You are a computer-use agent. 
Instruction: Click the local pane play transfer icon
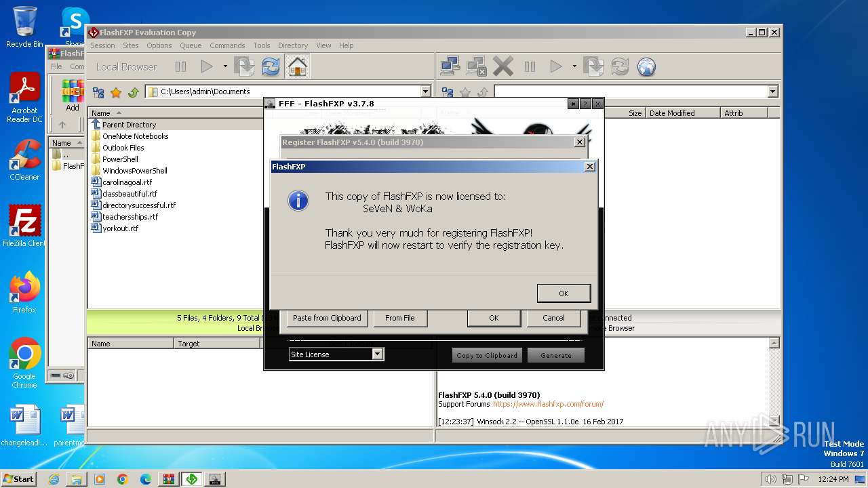(207, 66)
